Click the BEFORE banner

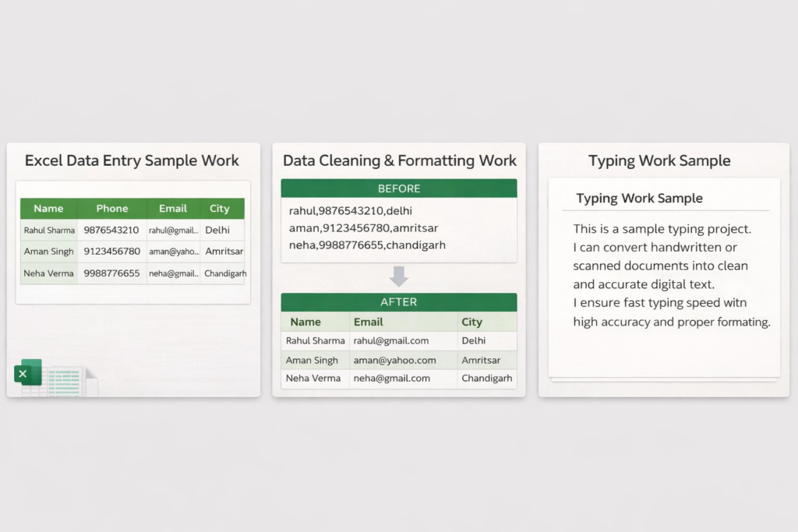[399, 188]
